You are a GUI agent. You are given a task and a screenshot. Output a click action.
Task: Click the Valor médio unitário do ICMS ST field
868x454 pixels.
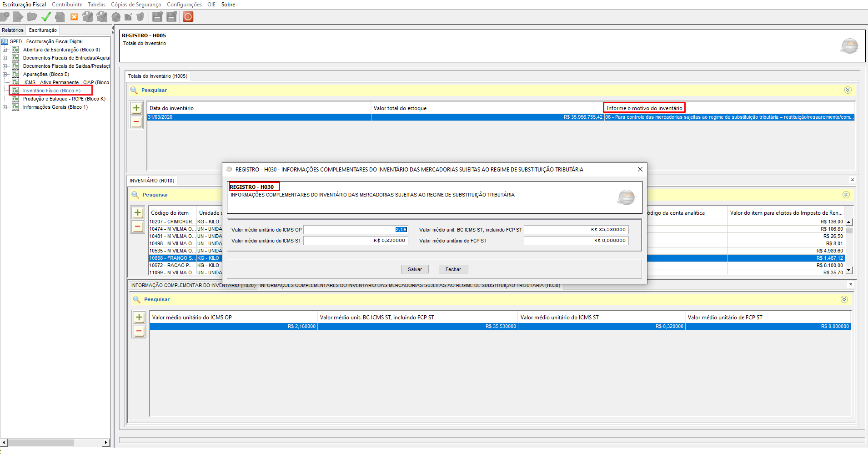[x=356, y=241]
